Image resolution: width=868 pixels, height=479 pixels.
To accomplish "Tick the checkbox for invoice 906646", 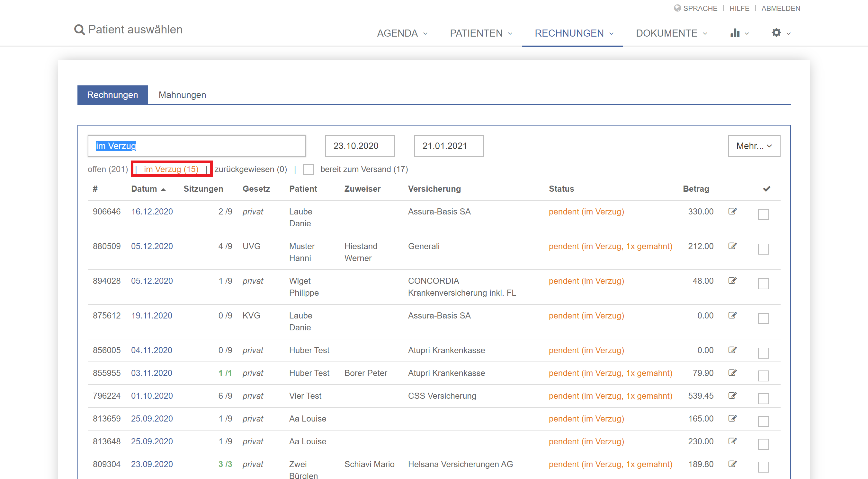I will (x=763, y=214).
